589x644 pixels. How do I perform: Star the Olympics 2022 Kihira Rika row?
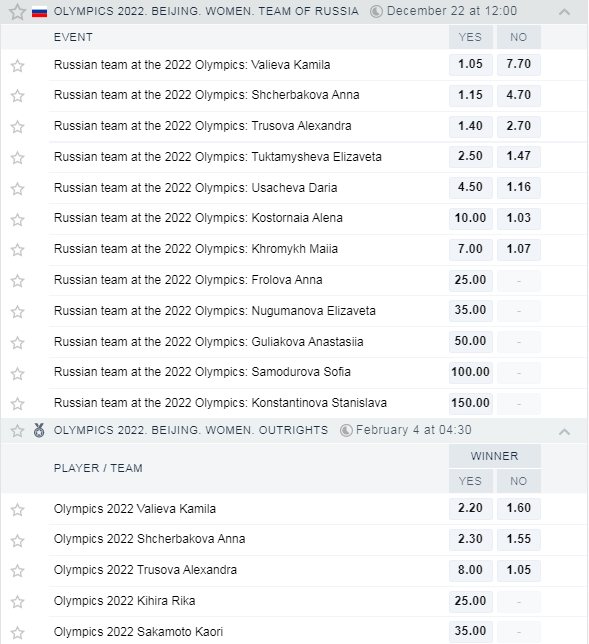pos(17,602)
